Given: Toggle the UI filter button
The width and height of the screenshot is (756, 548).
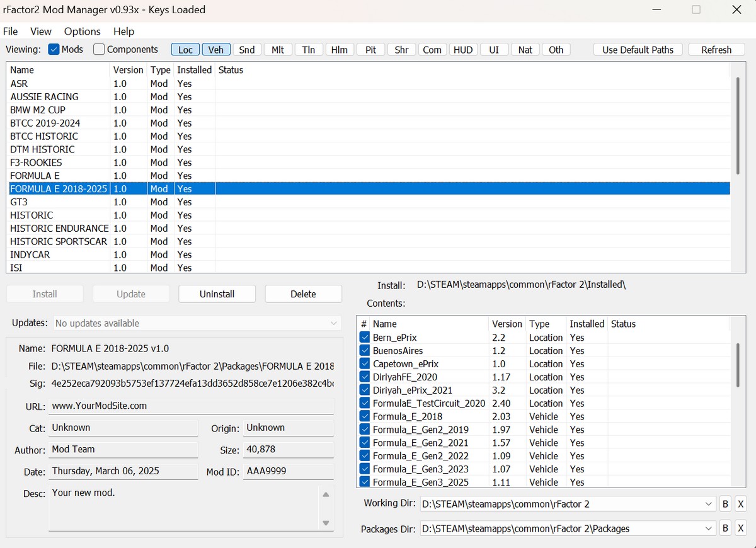Looking at the screenshot, I should click(494, 50).
